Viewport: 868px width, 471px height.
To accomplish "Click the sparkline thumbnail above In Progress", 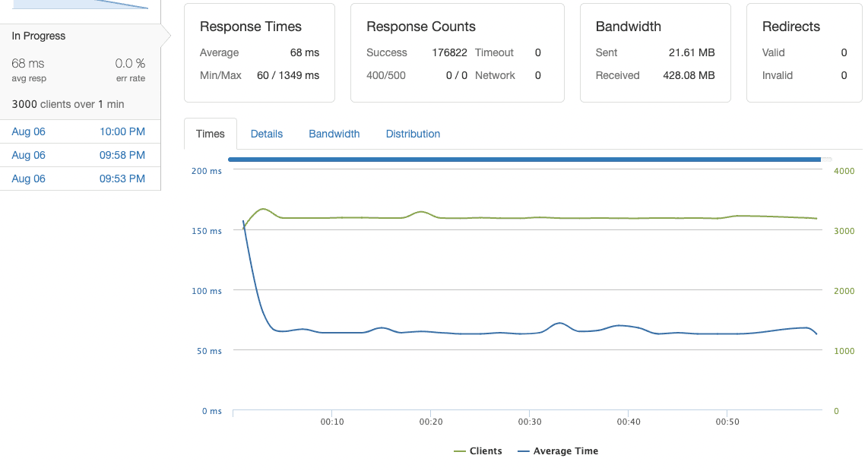I will click(80, 5).
